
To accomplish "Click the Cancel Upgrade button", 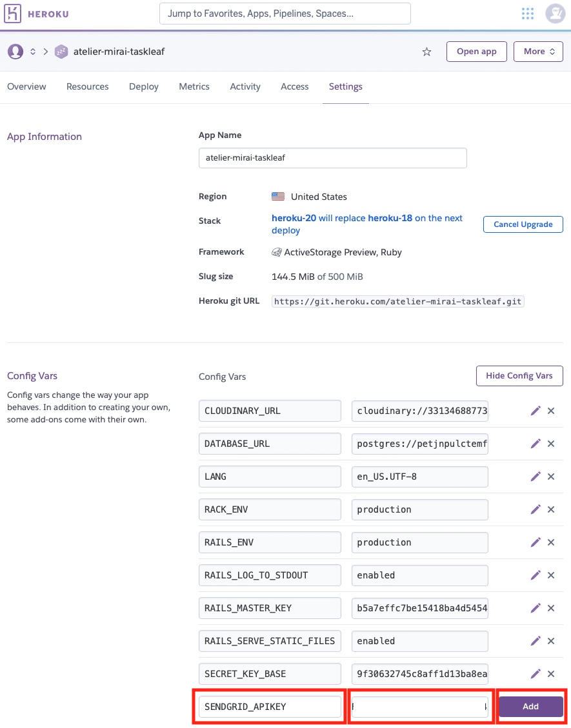I will pyautogui.click(x=523, y=224).
